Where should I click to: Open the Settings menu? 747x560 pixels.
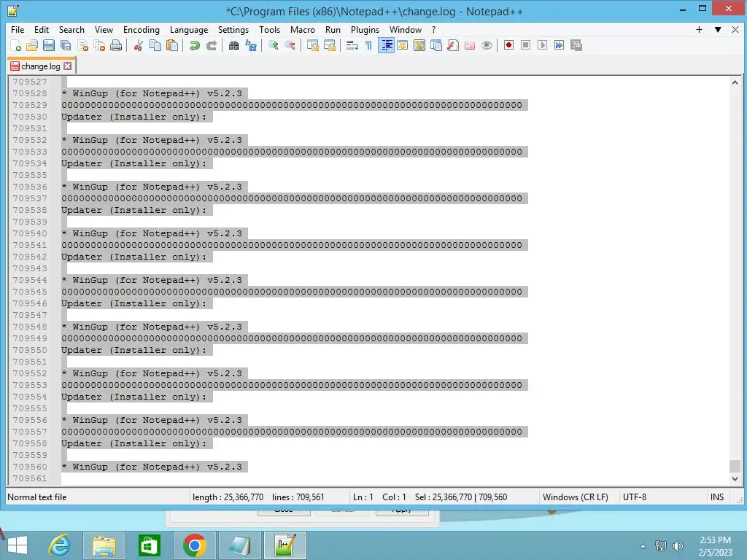click(x=233, y=29)
